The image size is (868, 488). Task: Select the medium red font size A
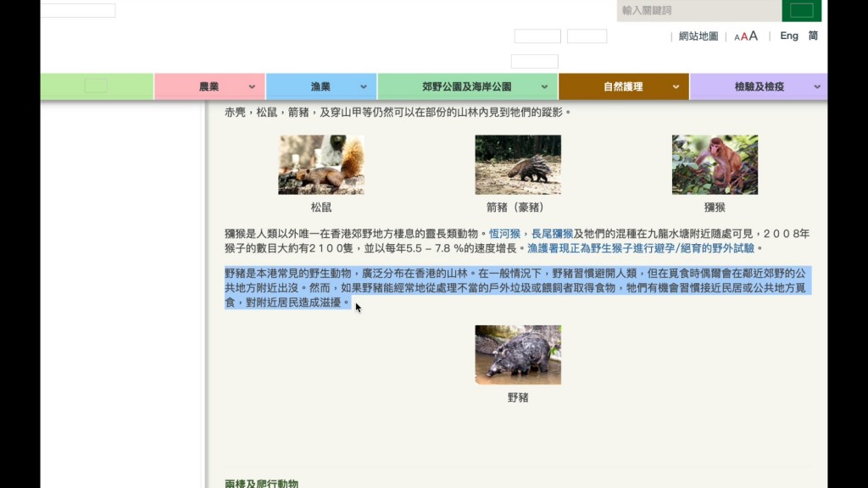tap(743, 36)
